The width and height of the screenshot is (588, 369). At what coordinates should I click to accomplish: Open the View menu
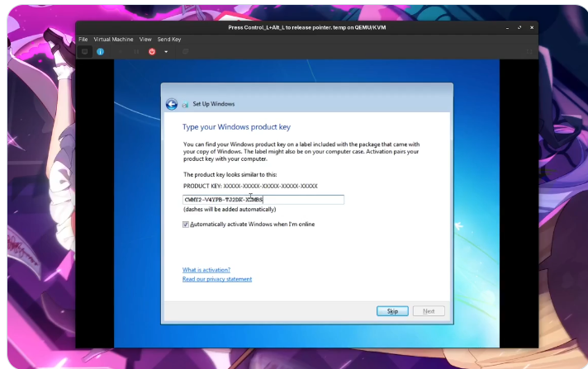(x=145, y=39)
